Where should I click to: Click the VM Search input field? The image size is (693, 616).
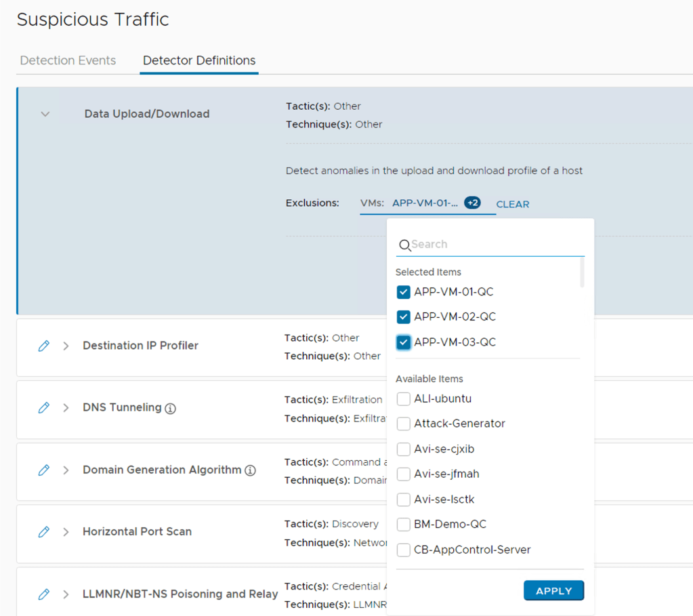pos(495,245)
